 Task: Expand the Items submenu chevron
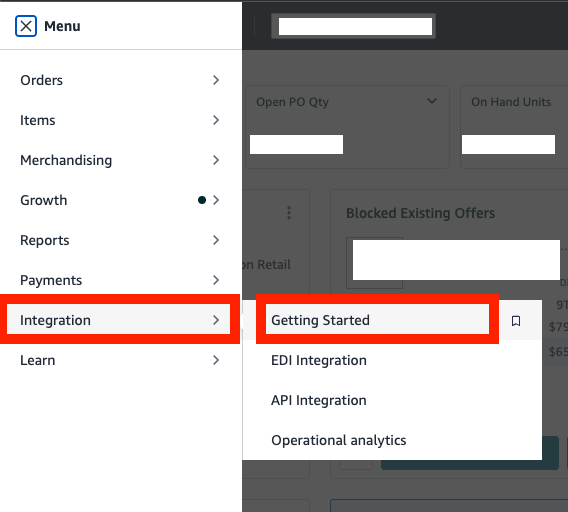(216, 120)
